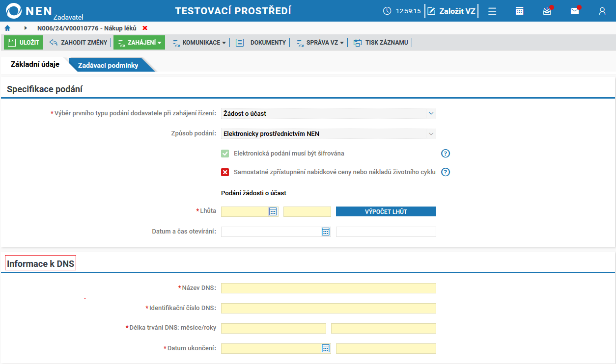
Task: Click the Datum a čas otevírání date field
Action: point(271,232)
